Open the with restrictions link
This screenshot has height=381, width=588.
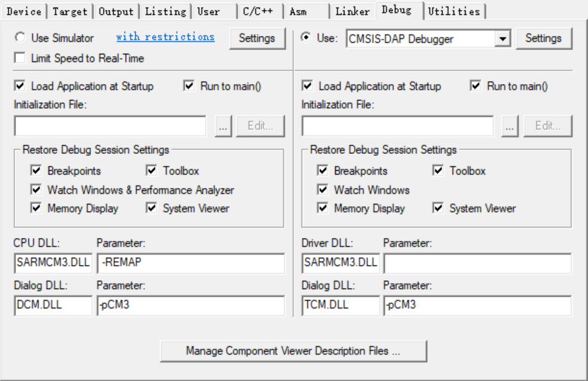165,37
